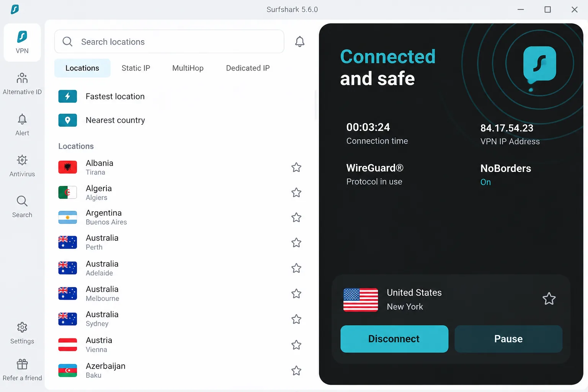Viewport: 588px width, 392px height.
Task: Favorite Australia Adelaide with star
Action: [x=296, y=268]
